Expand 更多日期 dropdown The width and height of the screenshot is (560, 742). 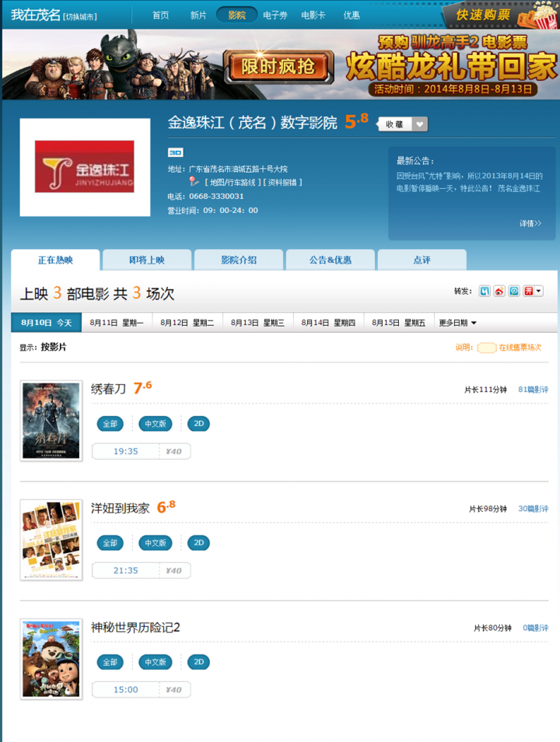pos(457,323)
